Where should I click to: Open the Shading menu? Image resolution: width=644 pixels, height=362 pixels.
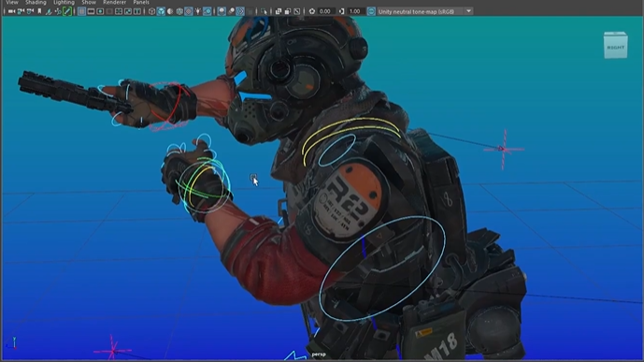coord(36,3)
